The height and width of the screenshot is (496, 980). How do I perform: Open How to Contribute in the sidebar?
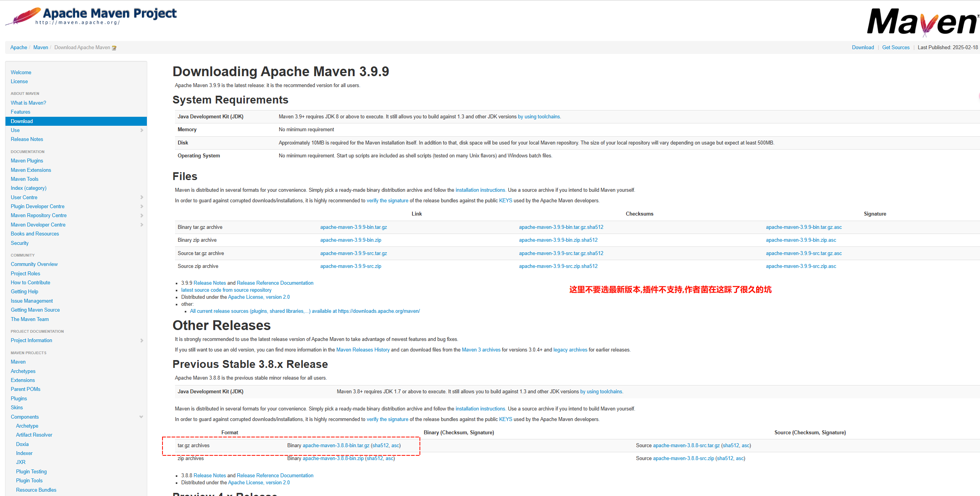(x=30, y=283)
